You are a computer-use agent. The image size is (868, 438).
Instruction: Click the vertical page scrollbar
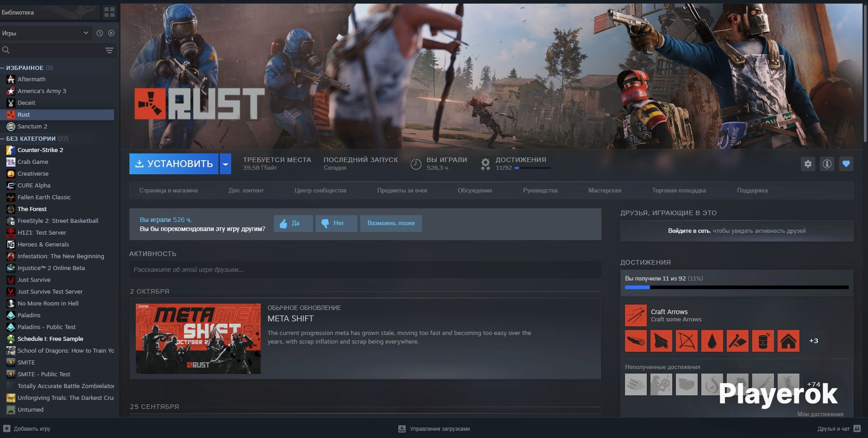(865, 73)
